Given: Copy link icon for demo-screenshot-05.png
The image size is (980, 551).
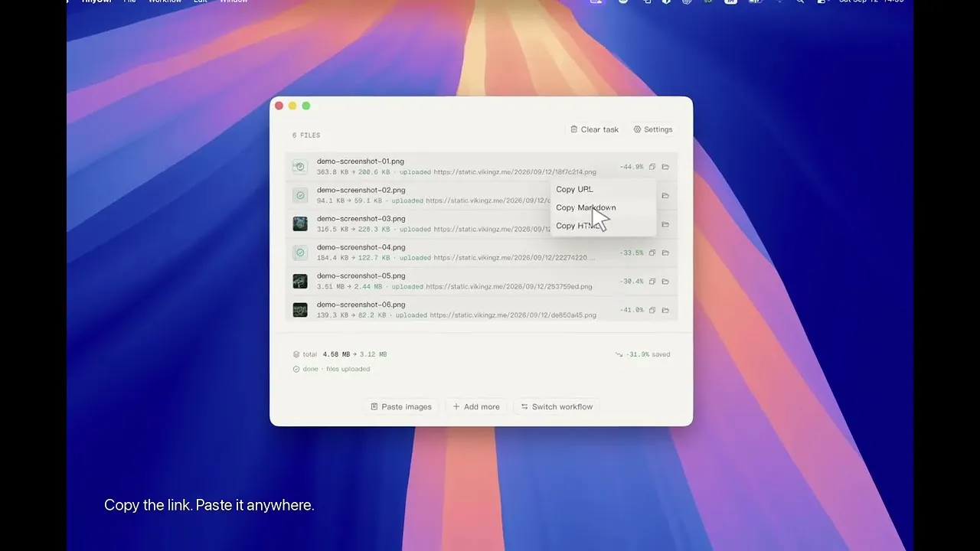Looking at the screenshot, I should 652,282.
